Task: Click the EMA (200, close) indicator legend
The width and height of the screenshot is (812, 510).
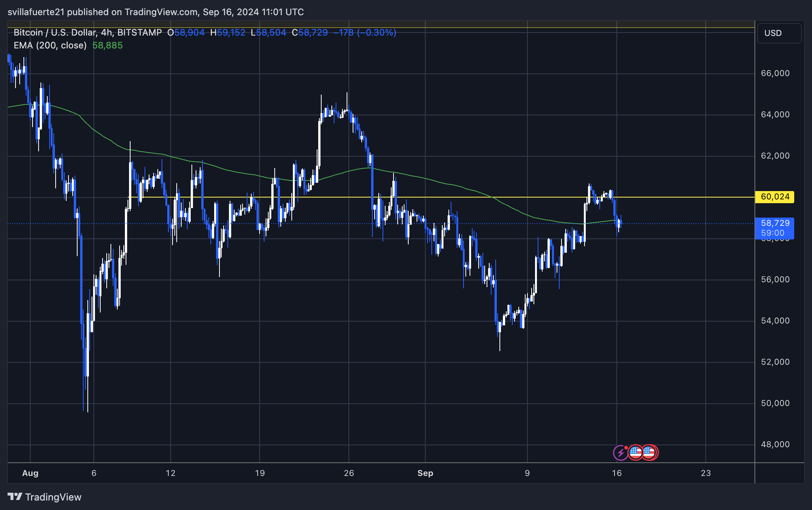Action: (x=50, y=45)
